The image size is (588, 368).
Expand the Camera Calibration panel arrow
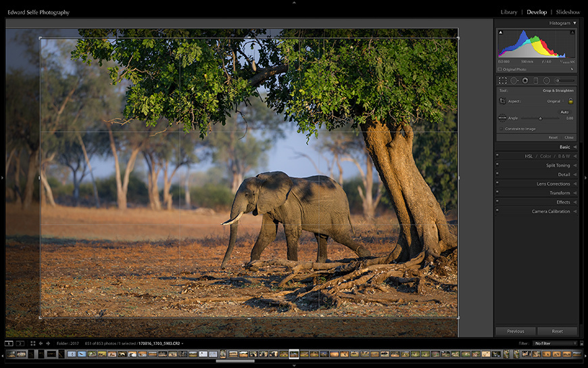tap(574, 212)
